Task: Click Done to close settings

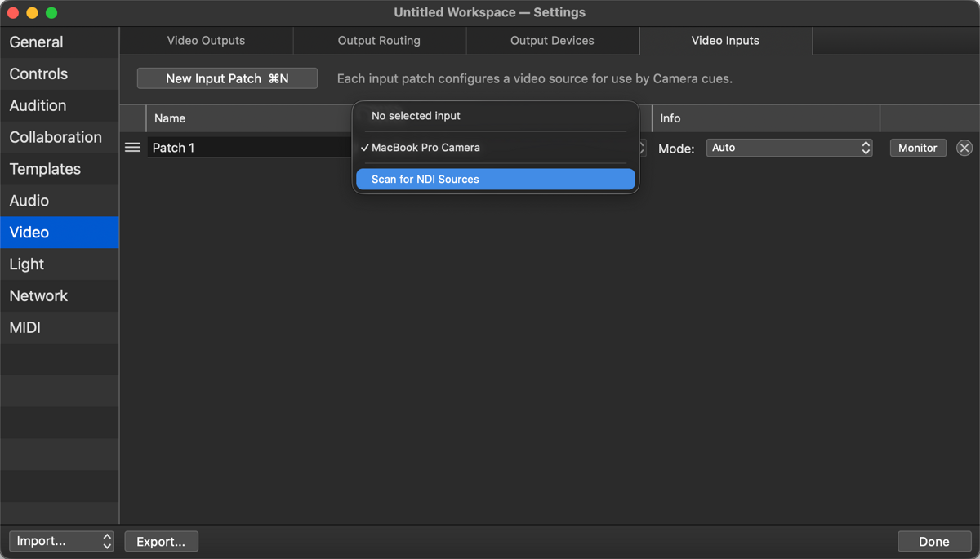Action: (933, 541)
